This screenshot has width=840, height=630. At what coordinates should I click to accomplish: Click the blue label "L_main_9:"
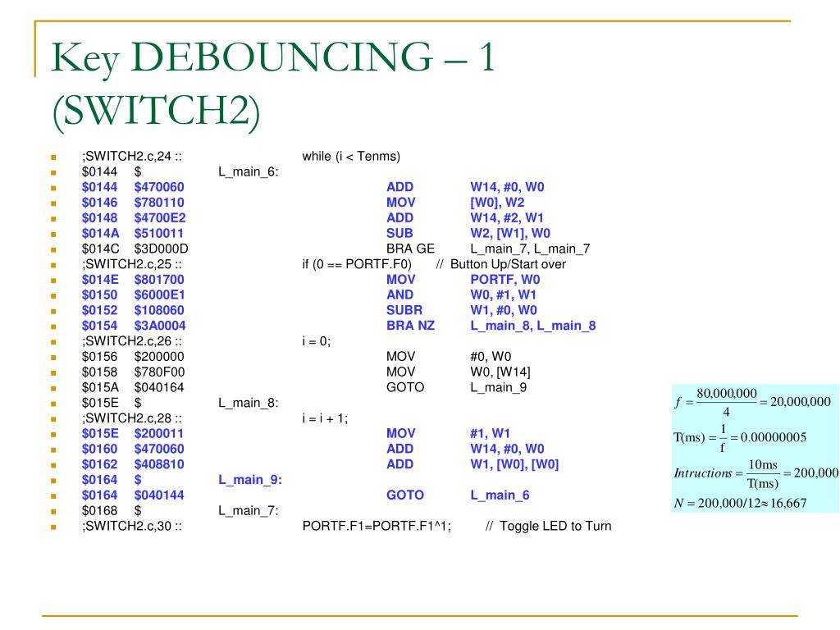click(249, 480)
